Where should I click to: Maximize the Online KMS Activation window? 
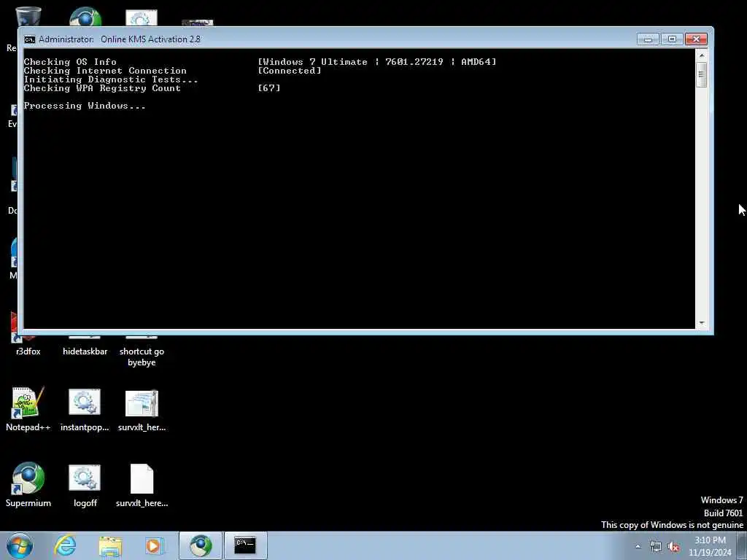(x=672, y=39)
